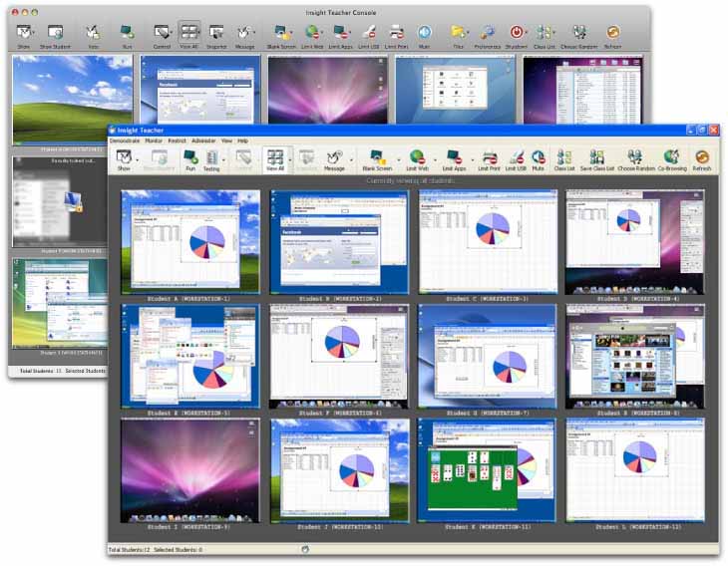Click Testing icon in Windows toolbar
The width and height of the screenshot is (728, 566).
[211, 159]
